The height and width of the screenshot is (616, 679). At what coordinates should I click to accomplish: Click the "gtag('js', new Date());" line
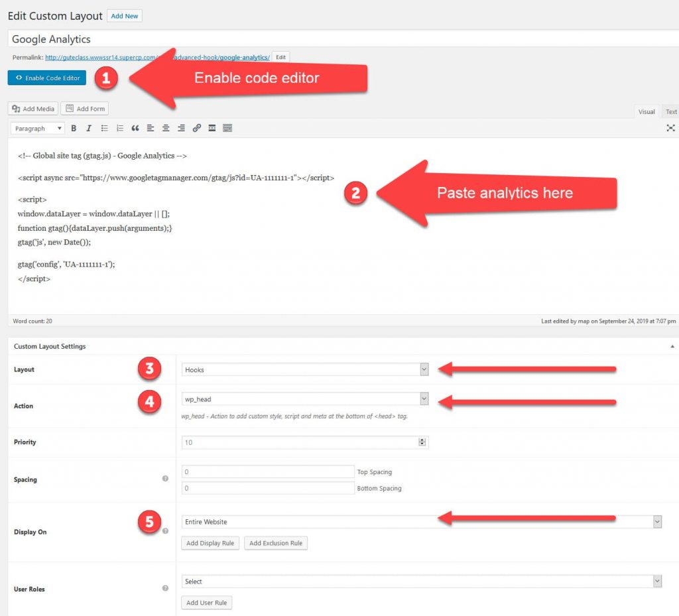pyautogui.click(x=54, y=242)
